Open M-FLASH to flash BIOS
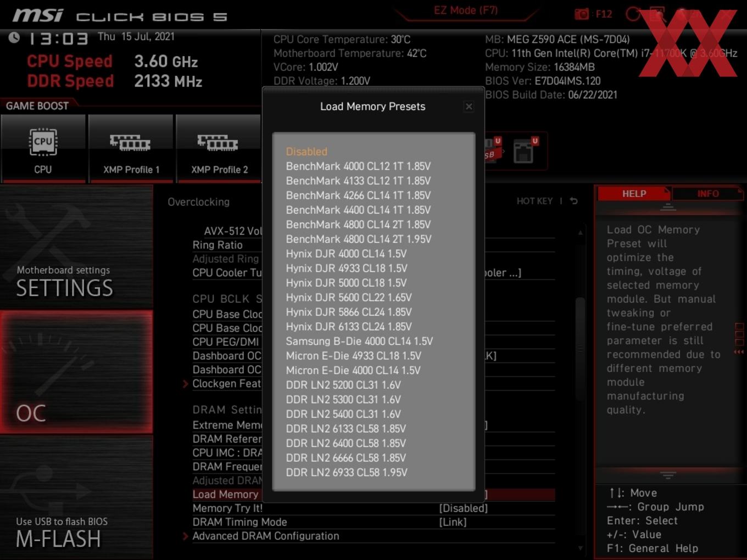The image size is (747, 560). click(76, 498)
